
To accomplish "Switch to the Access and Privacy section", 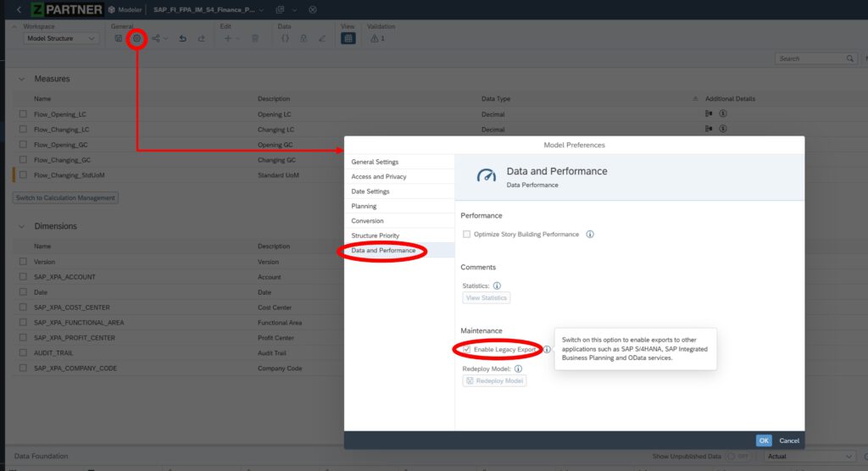I will coord(379,177).
